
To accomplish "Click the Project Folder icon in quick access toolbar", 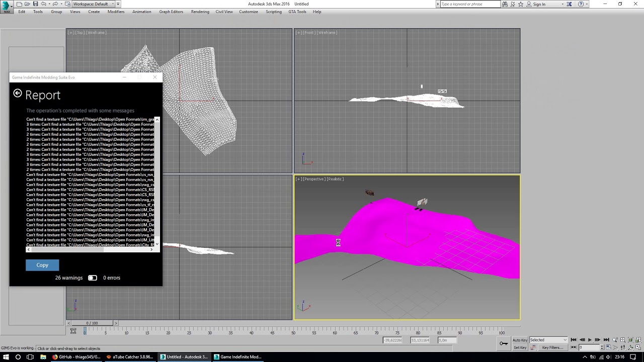I will coord(67,4).
